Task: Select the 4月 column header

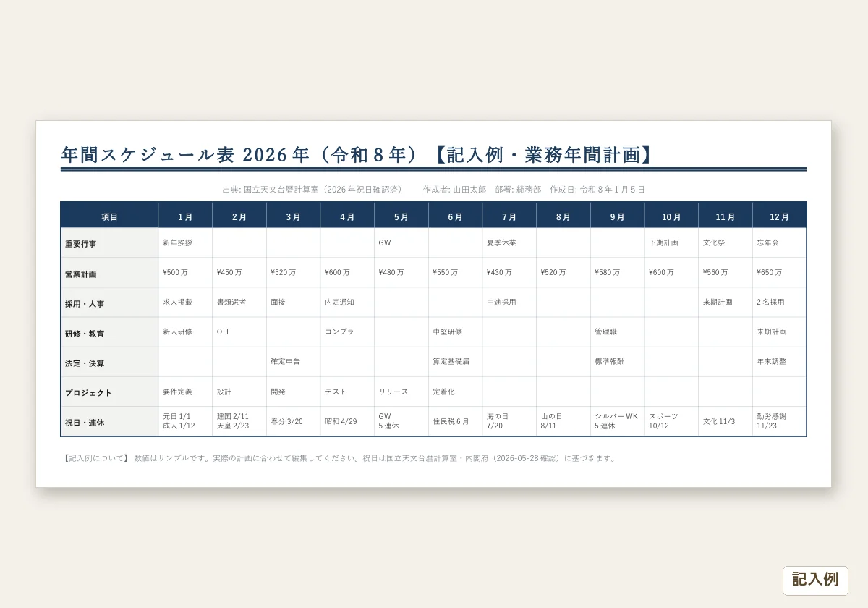Action: (x=347, y=216)
